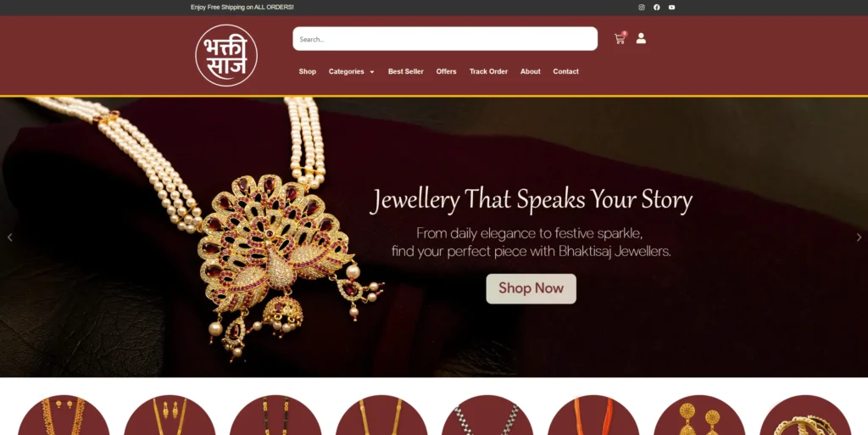Visit the About page
Screen dimensions: 868x435
click(531, 71)
